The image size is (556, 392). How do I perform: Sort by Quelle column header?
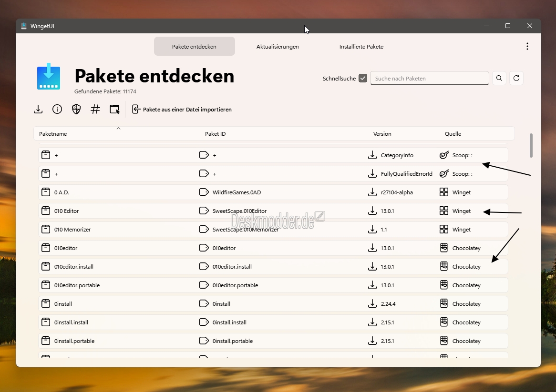(x=453, y=134)
